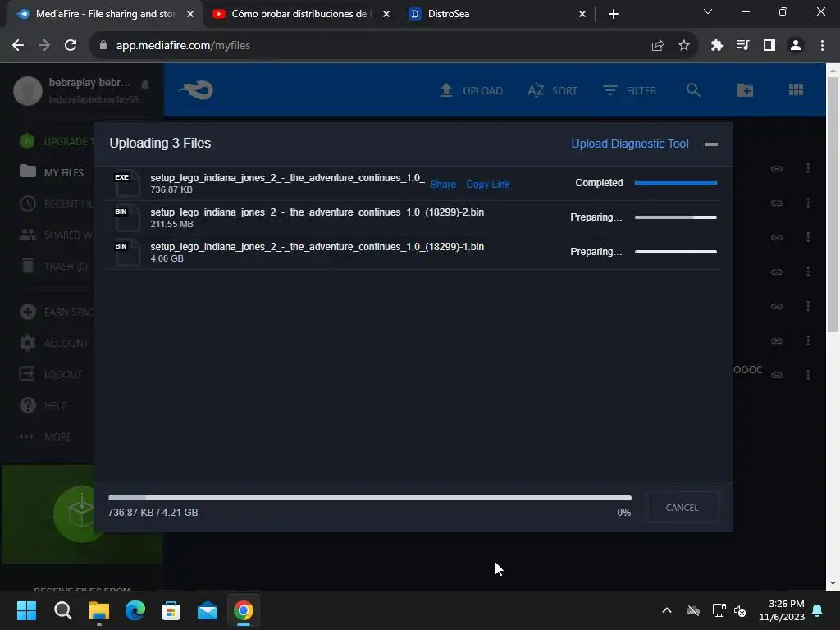
Task: Click Logout in sidebar
Action: pos(51,374)
